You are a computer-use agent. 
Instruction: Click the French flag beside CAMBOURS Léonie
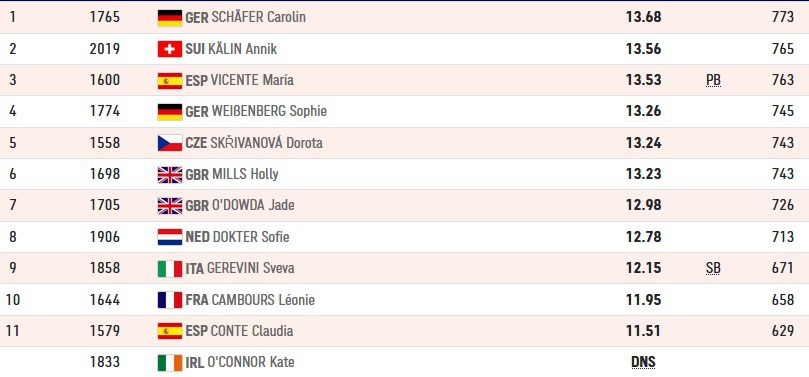tap(170, 300)
